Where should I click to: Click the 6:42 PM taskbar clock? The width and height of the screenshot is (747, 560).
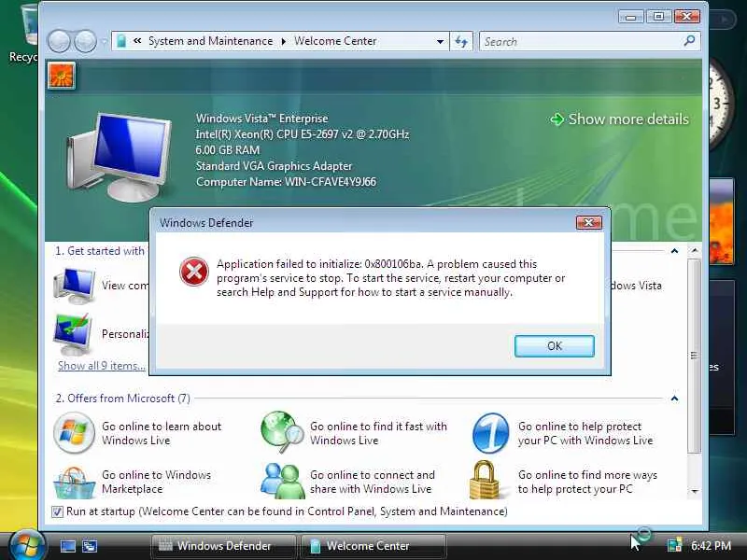point(711,546)
